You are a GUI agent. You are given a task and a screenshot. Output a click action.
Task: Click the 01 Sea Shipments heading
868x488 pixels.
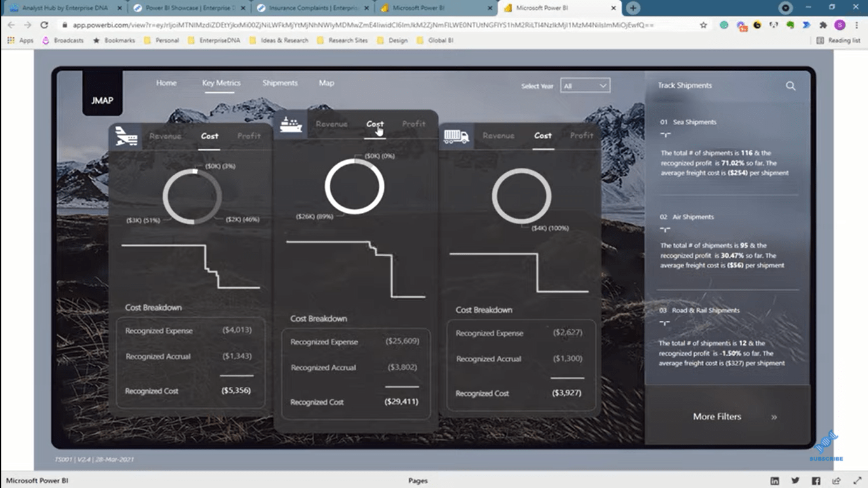[x=688, y=122]
